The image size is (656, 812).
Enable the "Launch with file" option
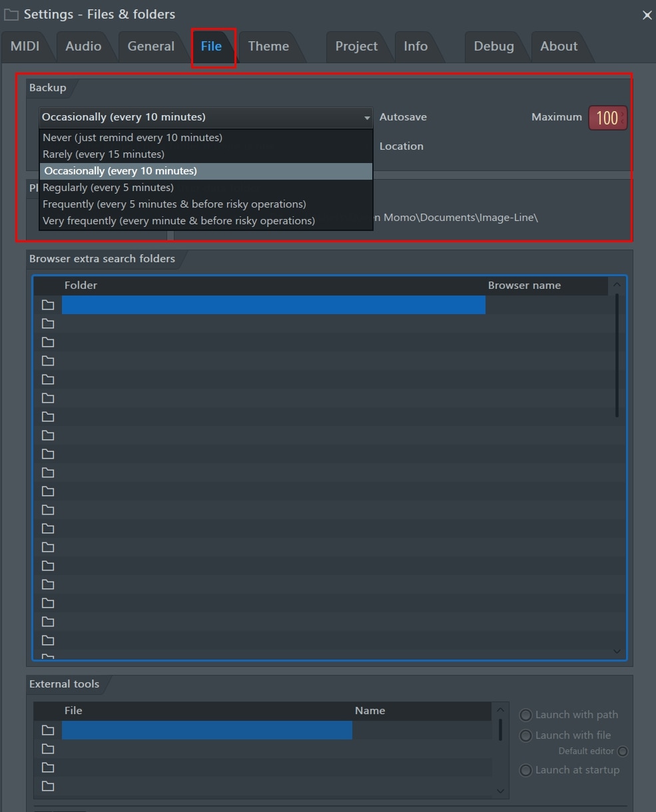525,735
